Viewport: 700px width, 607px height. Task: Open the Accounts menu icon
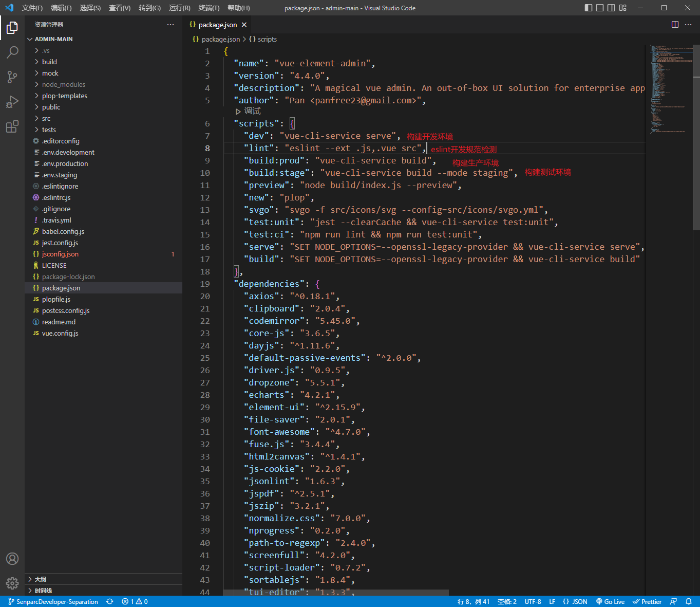point(12,559)
